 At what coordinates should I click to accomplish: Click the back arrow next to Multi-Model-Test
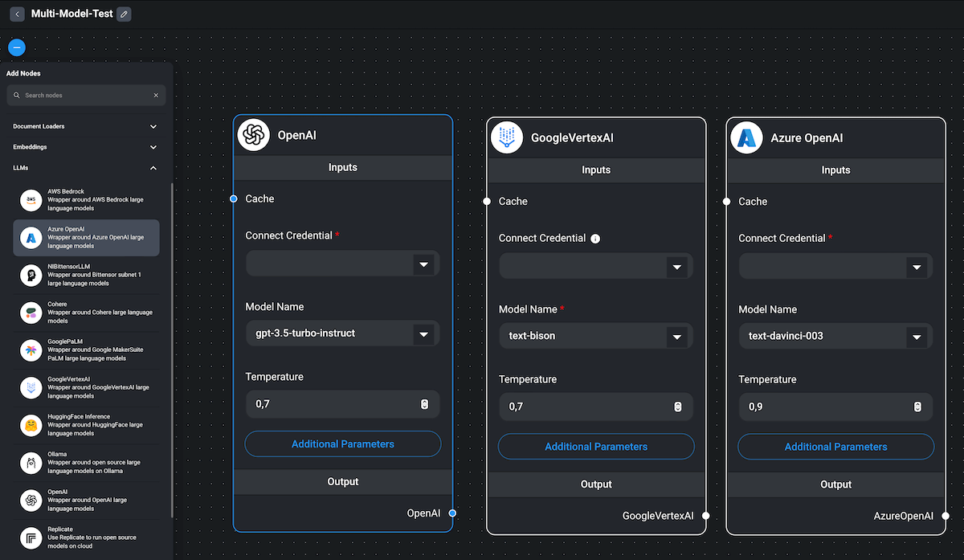17,14
